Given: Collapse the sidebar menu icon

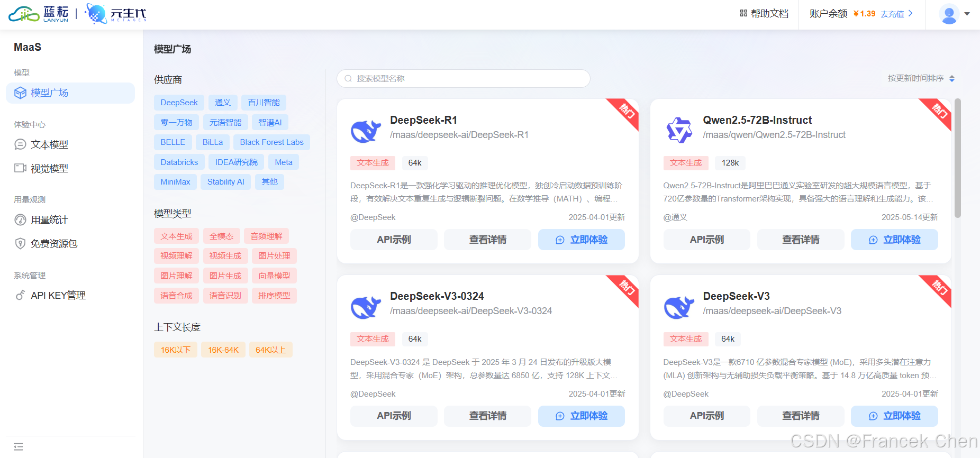Looking at the screenshot, I should pyautogui.click(x=19, y=446).
